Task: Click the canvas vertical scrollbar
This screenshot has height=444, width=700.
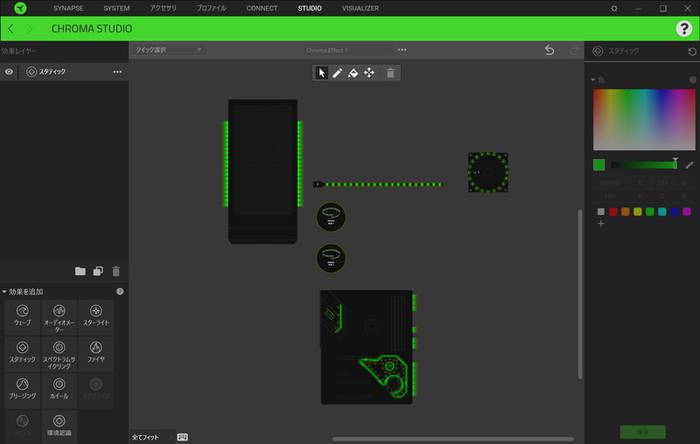Action: [x=579, y=294]
